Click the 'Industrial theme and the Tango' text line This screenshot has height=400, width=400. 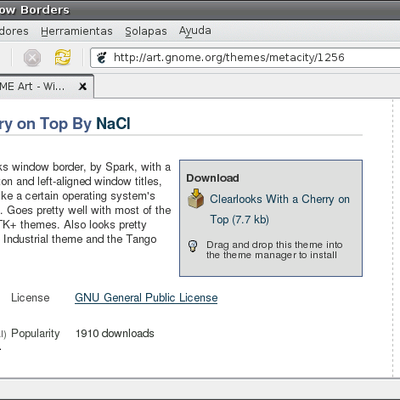pyautogui.click(x=80, y=239)
